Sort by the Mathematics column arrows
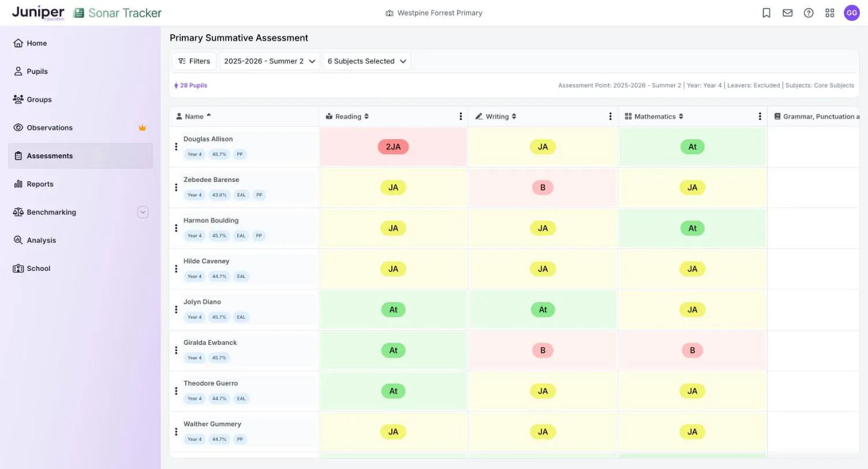This screenshot has width=868, height=469. pos(681,117)
